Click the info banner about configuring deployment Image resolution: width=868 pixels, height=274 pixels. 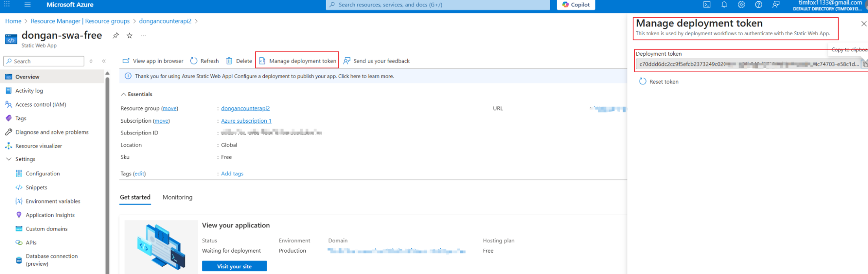373,76
